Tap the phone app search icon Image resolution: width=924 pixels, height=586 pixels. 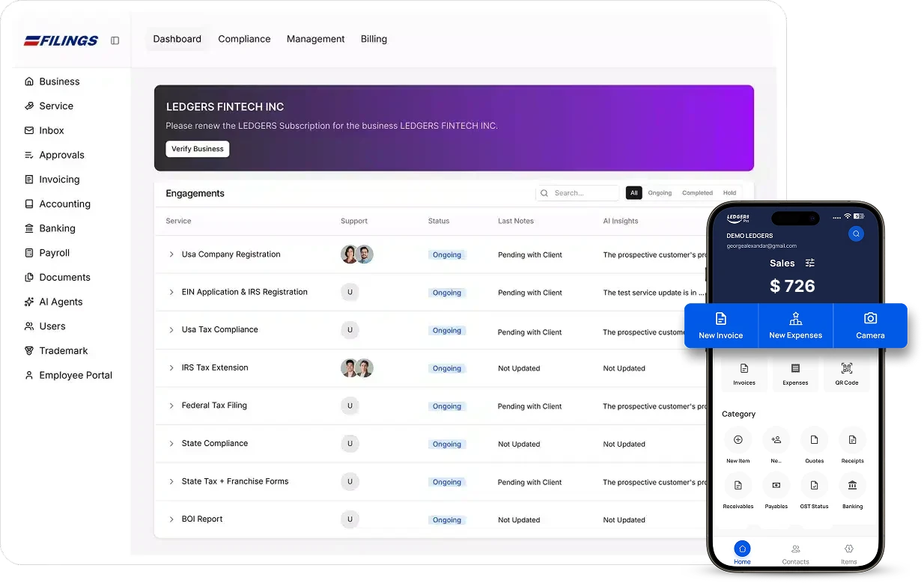856,234
